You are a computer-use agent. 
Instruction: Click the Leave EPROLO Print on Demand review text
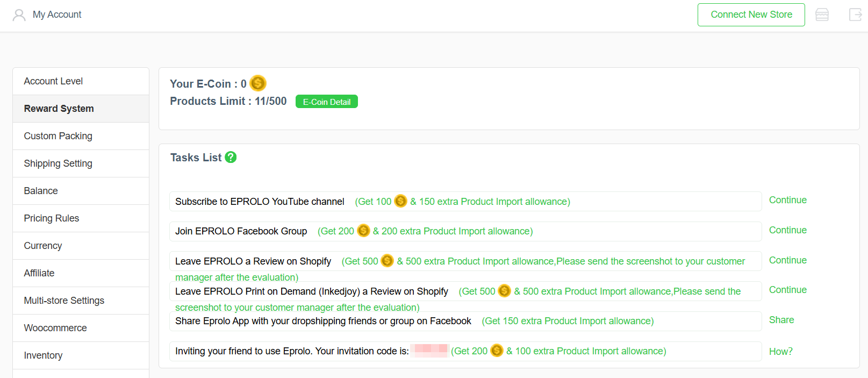click(x=312, y=291)
